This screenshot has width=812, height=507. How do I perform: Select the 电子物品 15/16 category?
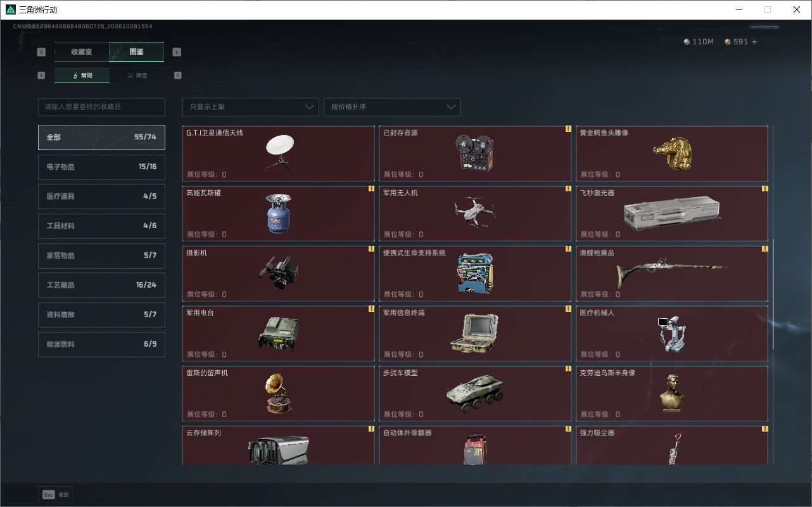(x=101, y=167)
